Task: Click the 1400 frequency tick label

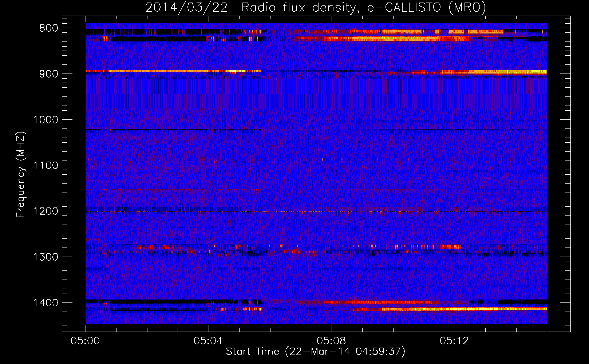Action: point(46,303)
